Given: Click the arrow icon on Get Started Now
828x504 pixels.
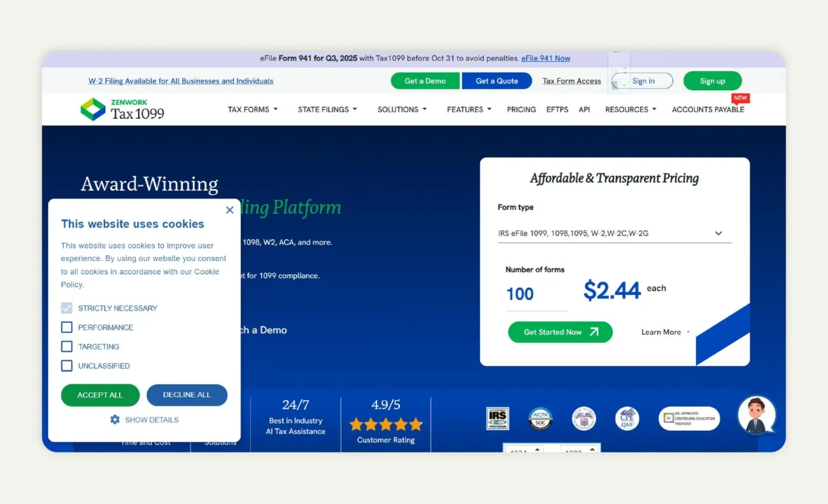Looking at the screenshot, I should tap(595, 332).
